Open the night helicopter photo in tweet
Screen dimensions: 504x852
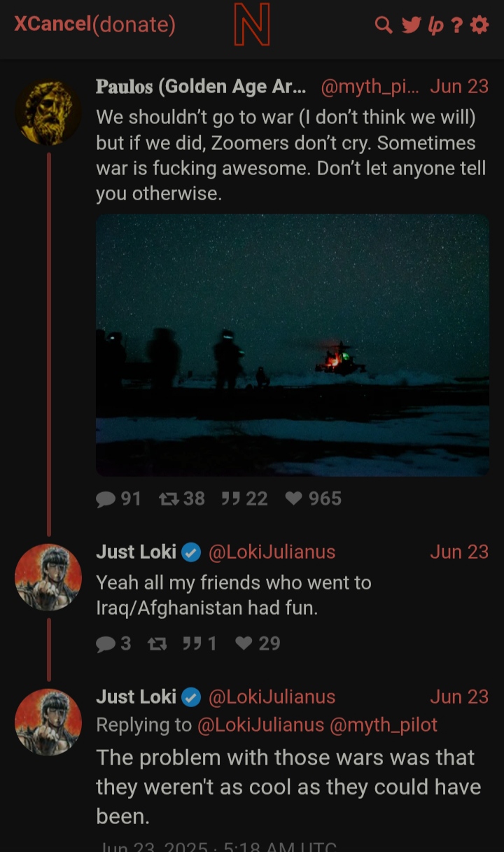tap(293, 345)
